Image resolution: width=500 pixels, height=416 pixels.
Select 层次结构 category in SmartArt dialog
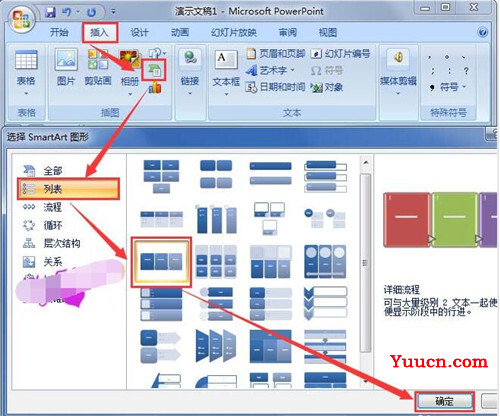pyautogui.click(x=51, y=243)
